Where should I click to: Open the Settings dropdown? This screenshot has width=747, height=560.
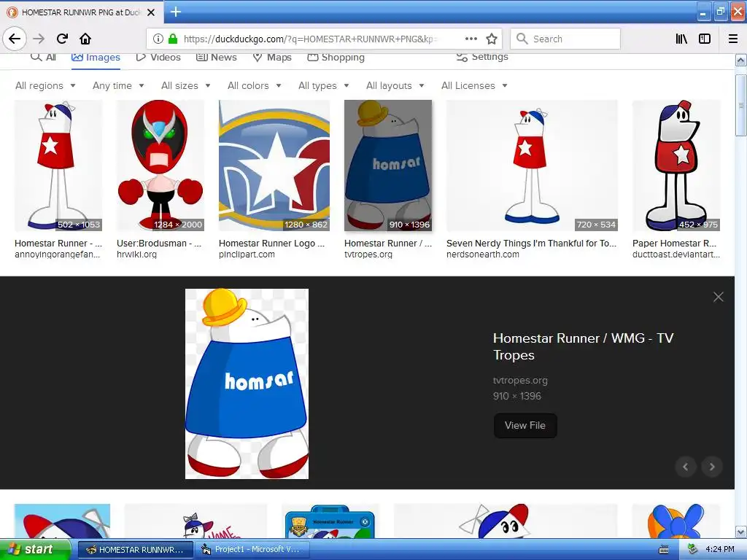click(x=482, y=57)
